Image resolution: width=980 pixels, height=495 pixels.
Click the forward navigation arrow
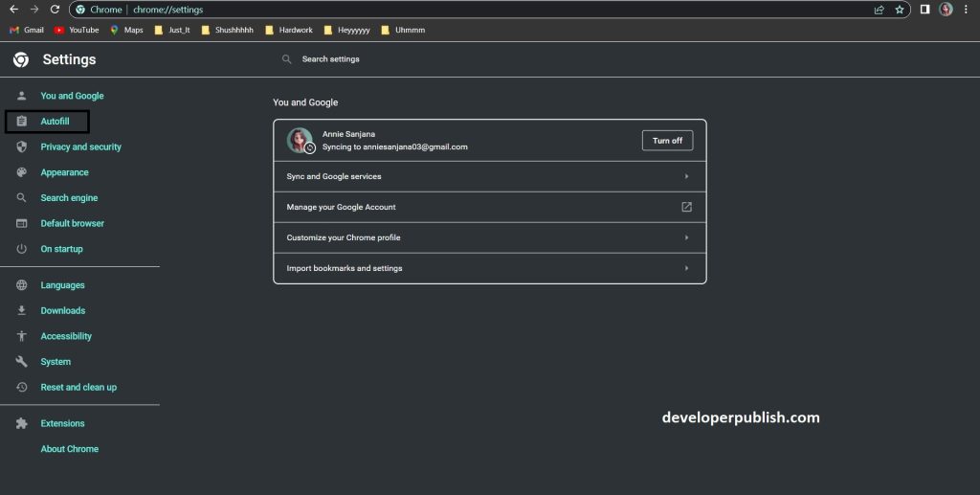[x=34, y=10]
